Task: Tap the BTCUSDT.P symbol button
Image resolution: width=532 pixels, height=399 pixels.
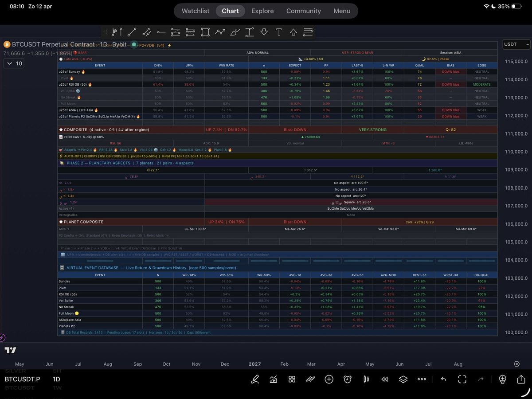Action: 22,379
